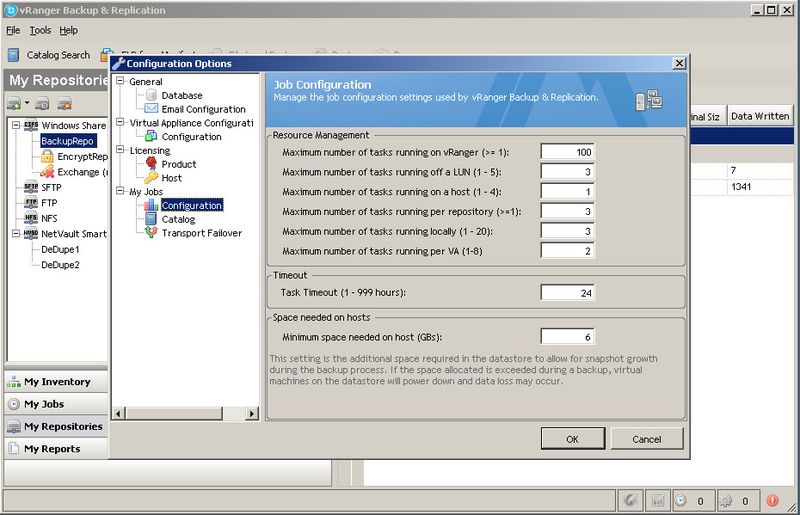Select Host license key icon
The height and width of the screenshot is (515, 800).
pos(151,178)
